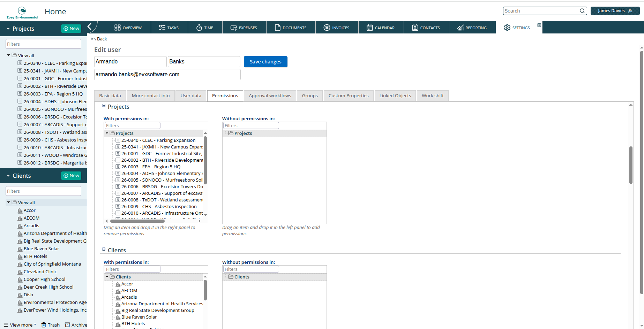The width and height of the screenshot is (644, 329).
Task: Close the Settings tab with its x icon
Action: [x=539, y=25]
